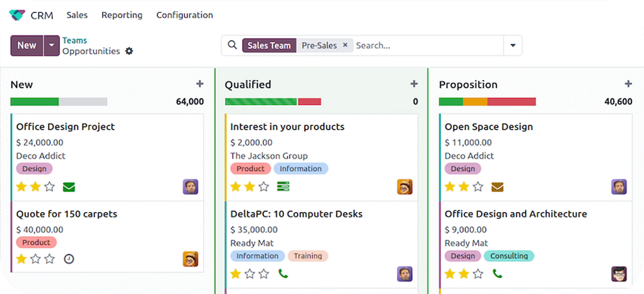Click the red segment of Proposition progress bar
Image resolution: width=644 pixels, height=294 pixels.
[x=511, y=102]
